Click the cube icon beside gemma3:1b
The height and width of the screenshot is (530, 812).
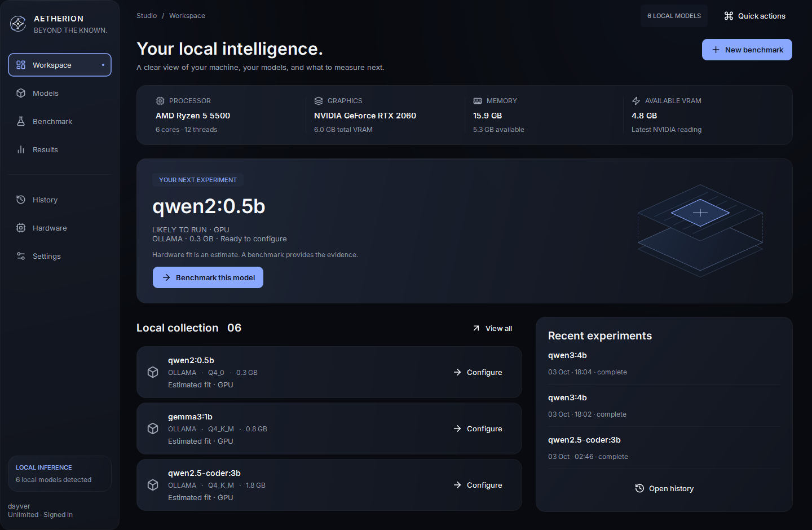tap(153, 429)
